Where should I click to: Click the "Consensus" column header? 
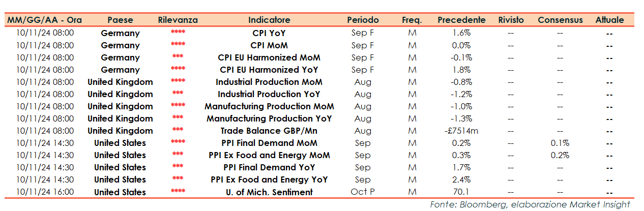[x=560, y=20]
